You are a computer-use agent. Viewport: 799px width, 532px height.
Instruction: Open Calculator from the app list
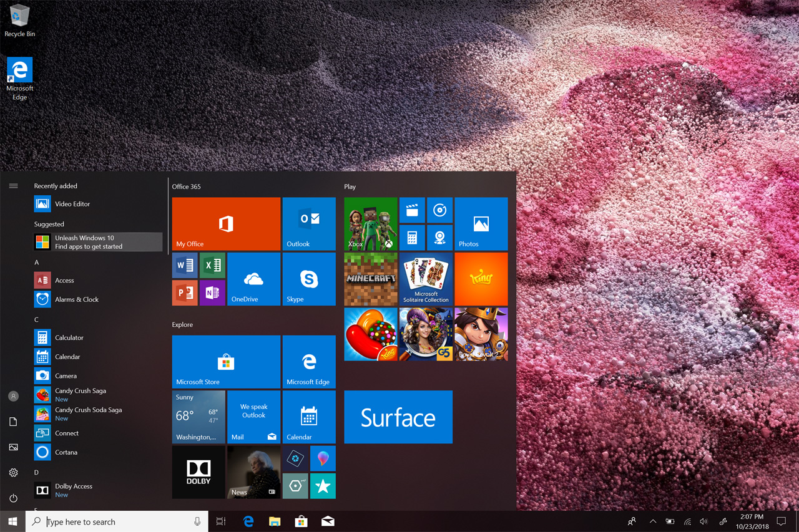[x=69, y=337]
